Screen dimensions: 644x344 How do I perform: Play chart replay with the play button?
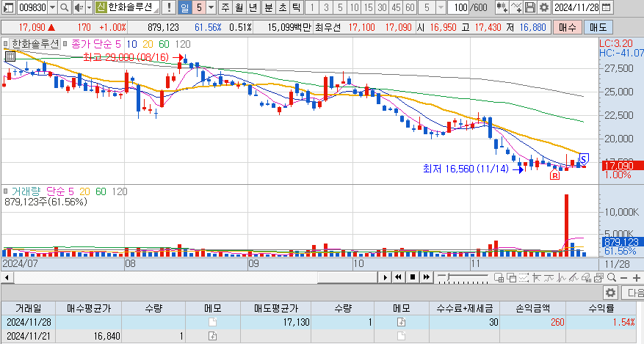point(385,277)
